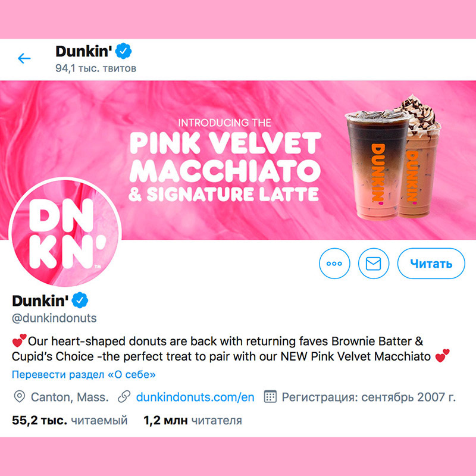Translate bio with Перевести раздел link

83,375
